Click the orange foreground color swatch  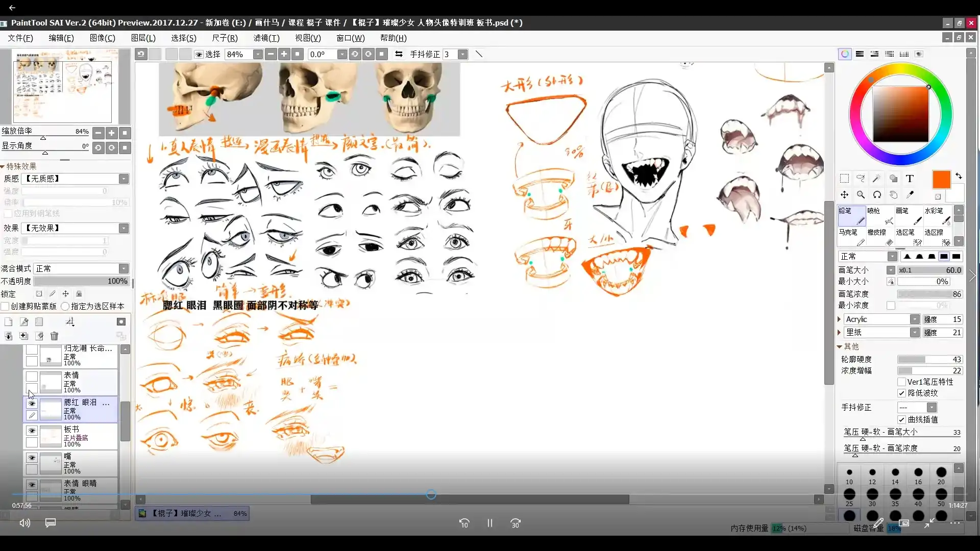941,180
